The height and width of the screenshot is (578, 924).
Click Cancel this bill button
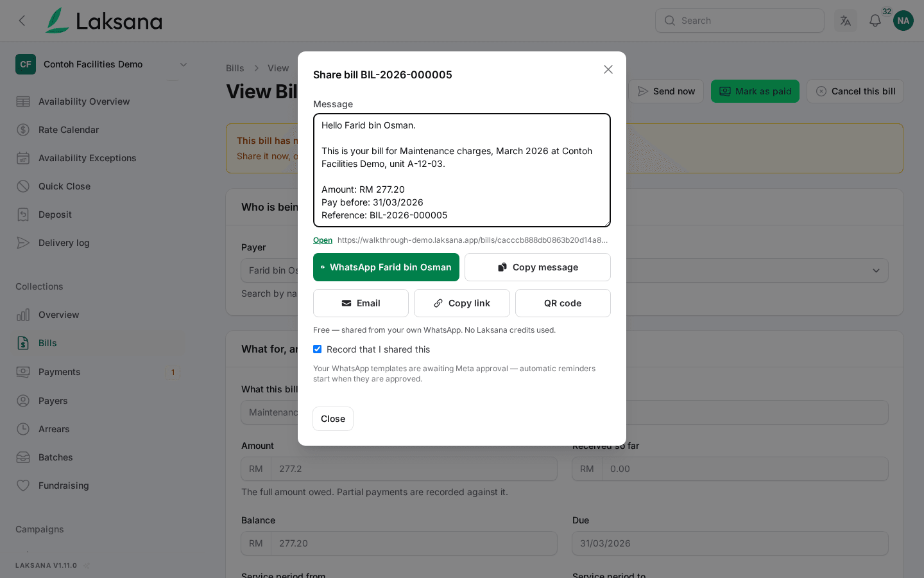click(855, 91)
